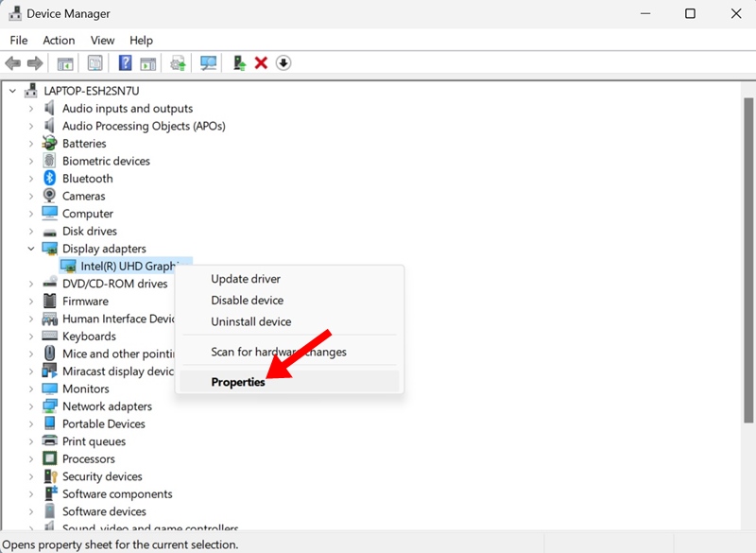This screenshot has width=756, height=553.
Task: Expand the Firmware category chevron
Action: point(31,302)
